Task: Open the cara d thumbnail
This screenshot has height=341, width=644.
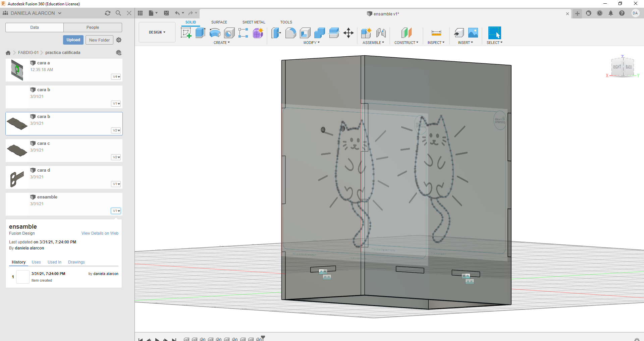Action: 17,178
